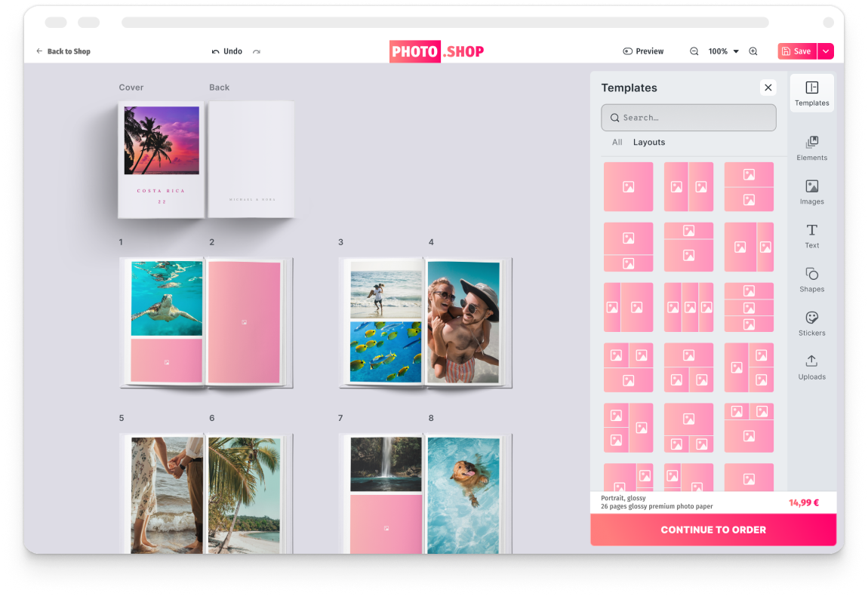Select the Text tool in the sidebar
The width and height of the screenshot is (868, 596).
point(812,235)
